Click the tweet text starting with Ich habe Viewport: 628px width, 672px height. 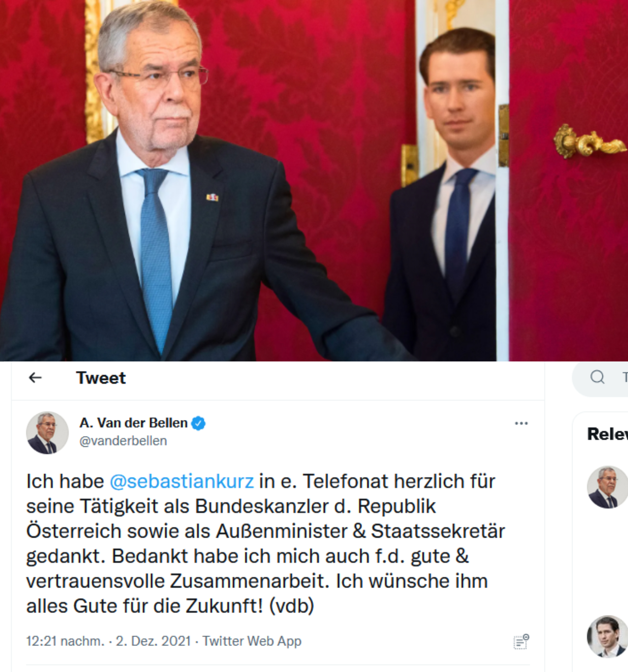[x=266, y=543]
